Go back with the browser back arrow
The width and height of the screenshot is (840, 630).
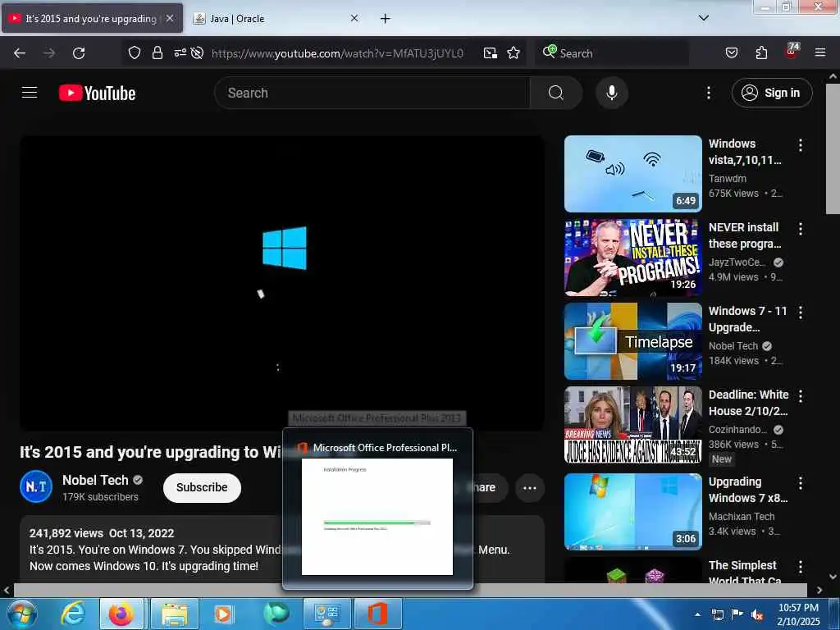tap(20, 53)
